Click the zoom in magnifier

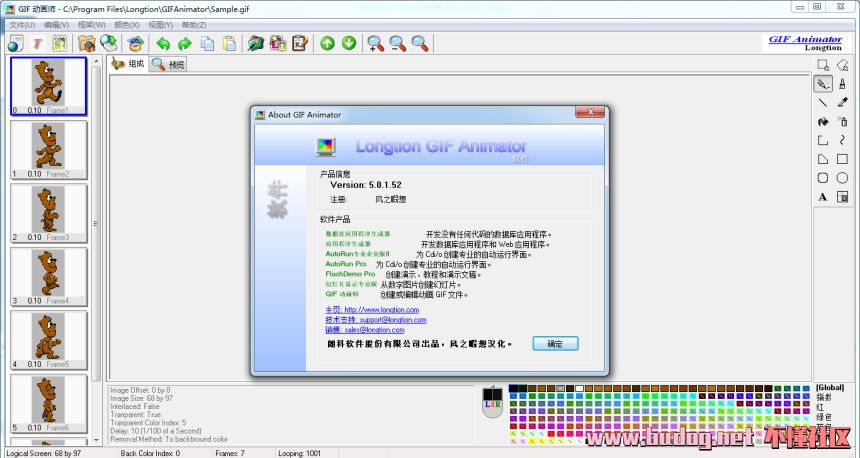tap(376, 43)
